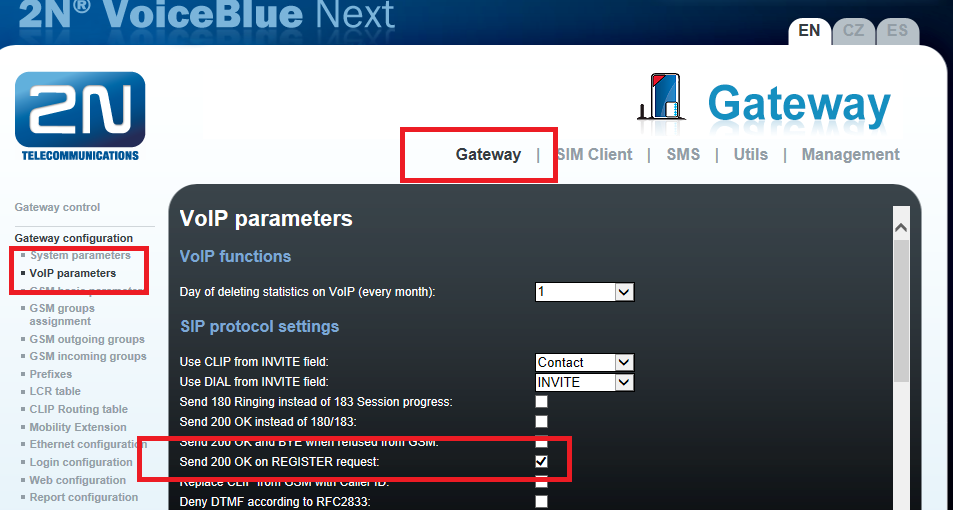Select the EN language tab
Viewport: 953px width, 510px height.
tap(809, 31)
